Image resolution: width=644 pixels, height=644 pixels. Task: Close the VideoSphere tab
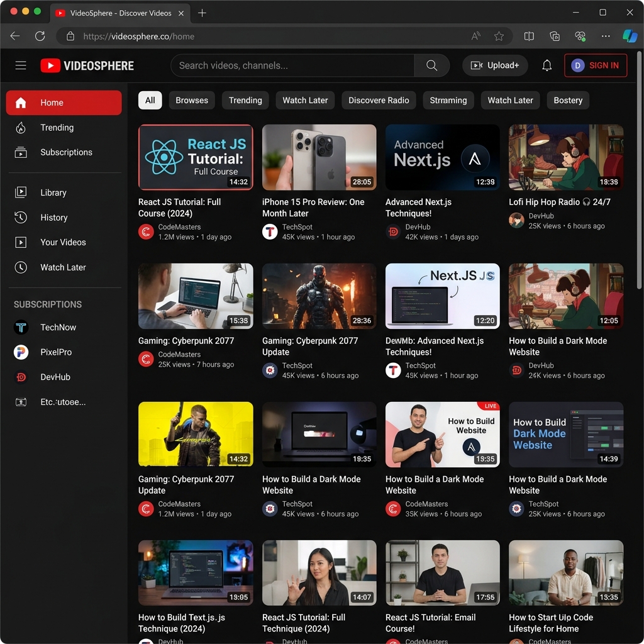[181, 13]
